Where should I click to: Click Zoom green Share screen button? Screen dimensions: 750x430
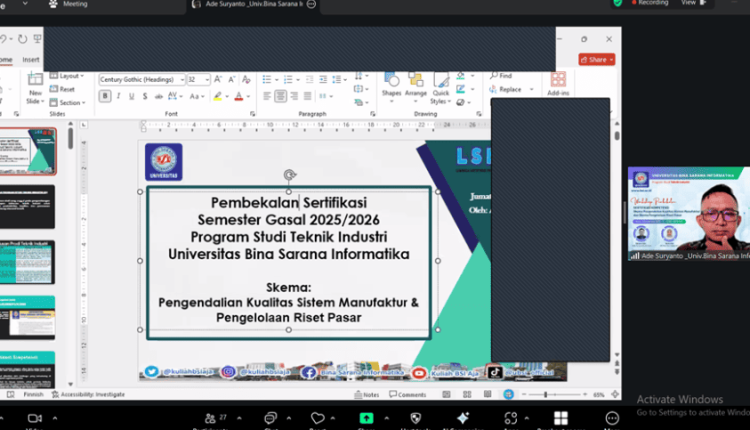click(x=366, y=419)
